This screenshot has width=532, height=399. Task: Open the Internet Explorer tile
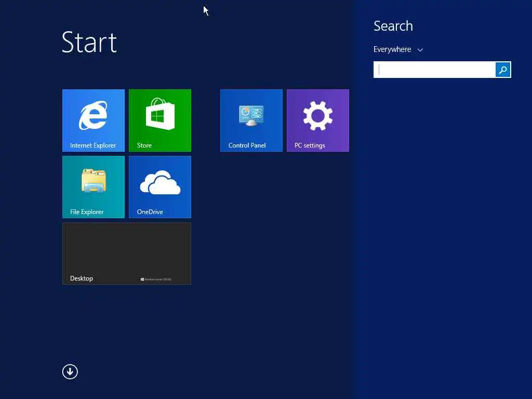94,121
